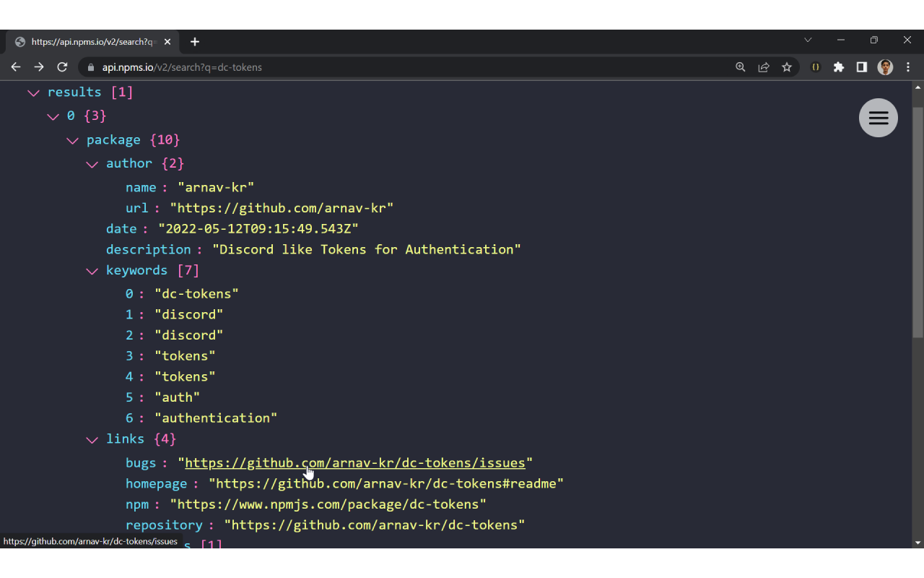Viewport: 924px width, 578px height.
Task: Click the lock icon in address bar
Action: [x=90, y=66]
